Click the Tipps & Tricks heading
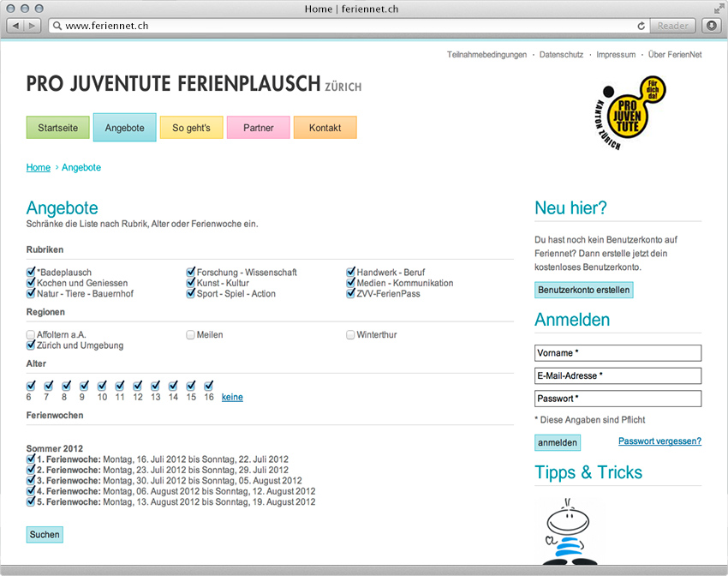 click(x=588, y=472)
